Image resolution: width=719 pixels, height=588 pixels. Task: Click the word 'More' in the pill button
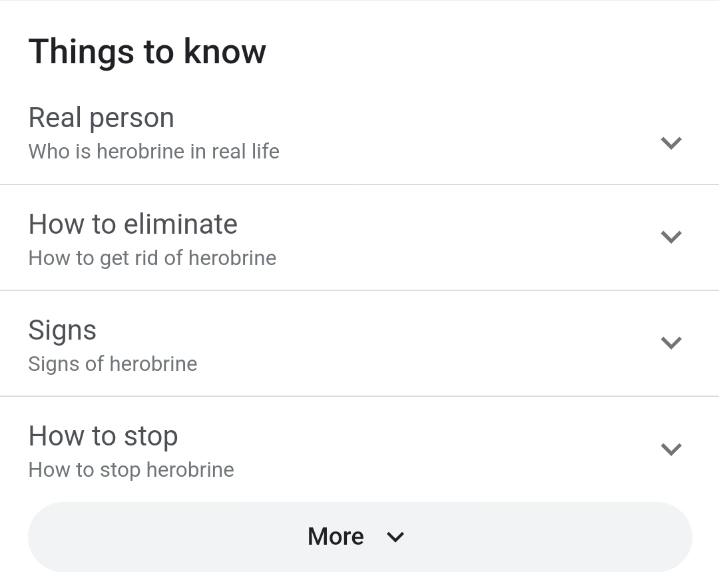coord(336,537)
